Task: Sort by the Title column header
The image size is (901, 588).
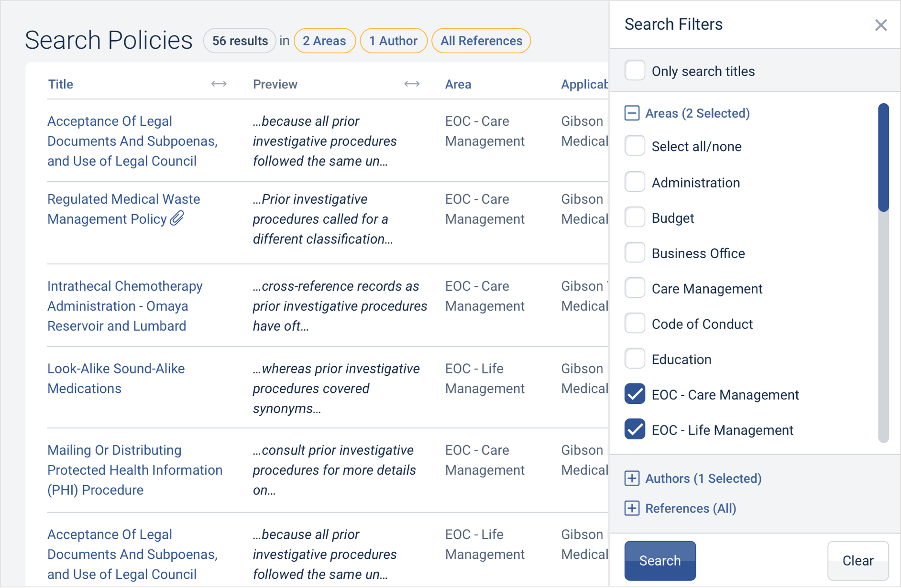Action: coord(61,84)
